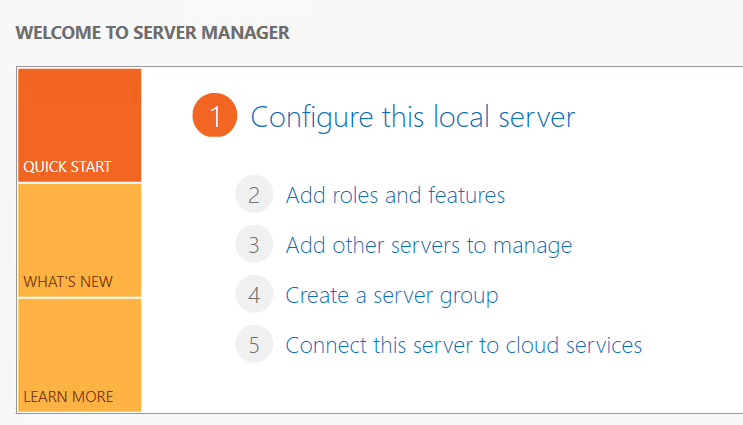743x425 pixels.
Task: Click the Welcome to Server Manager heading
Action: pyautogui.click(x=153, y=33)
